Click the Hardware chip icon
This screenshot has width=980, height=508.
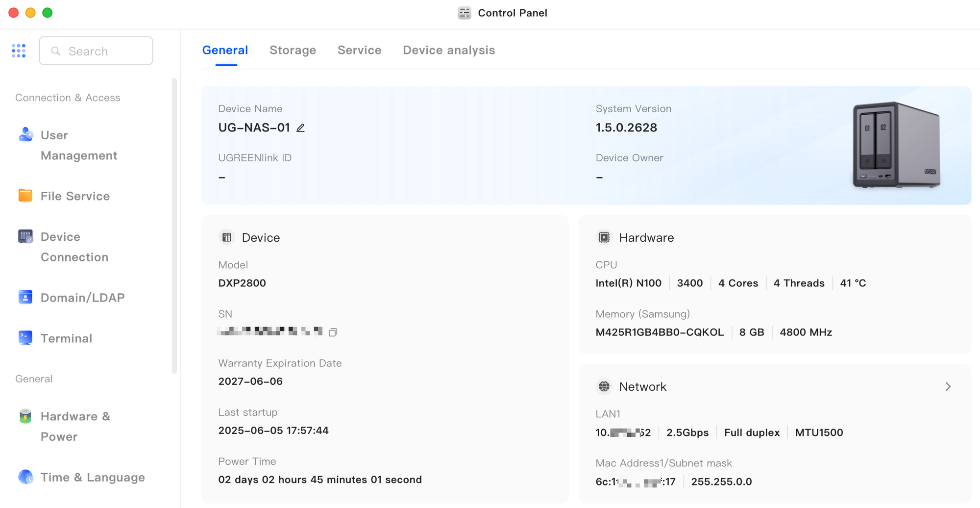(x=604, y=237)
